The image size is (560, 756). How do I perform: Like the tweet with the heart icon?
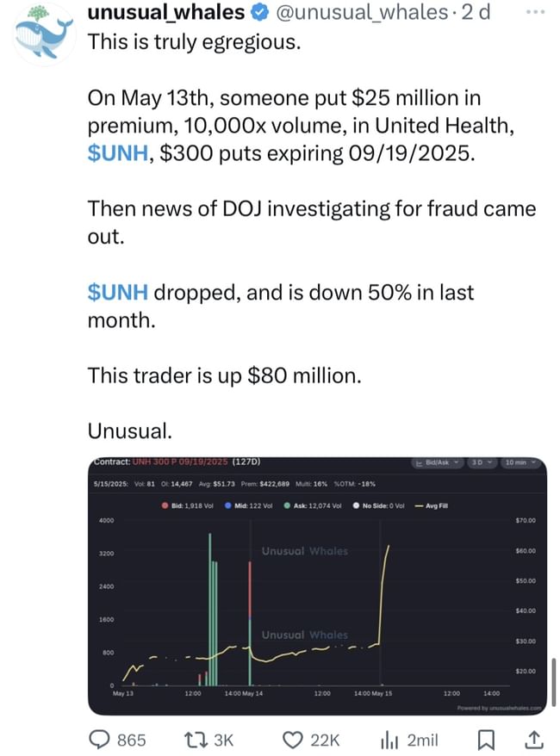[294, 739]
